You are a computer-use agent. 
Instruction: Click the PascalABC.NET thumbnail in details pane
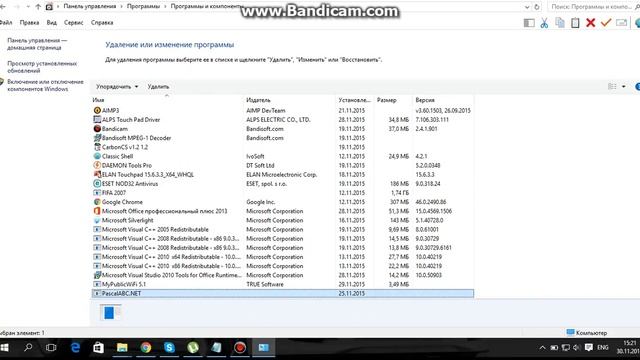[110, 313]
